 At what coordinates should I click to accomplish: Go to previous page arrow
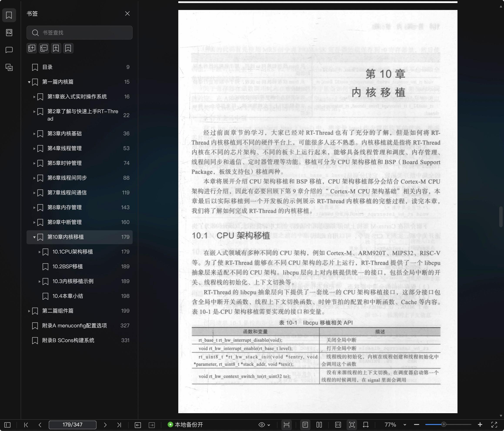(x=40, y=425)
